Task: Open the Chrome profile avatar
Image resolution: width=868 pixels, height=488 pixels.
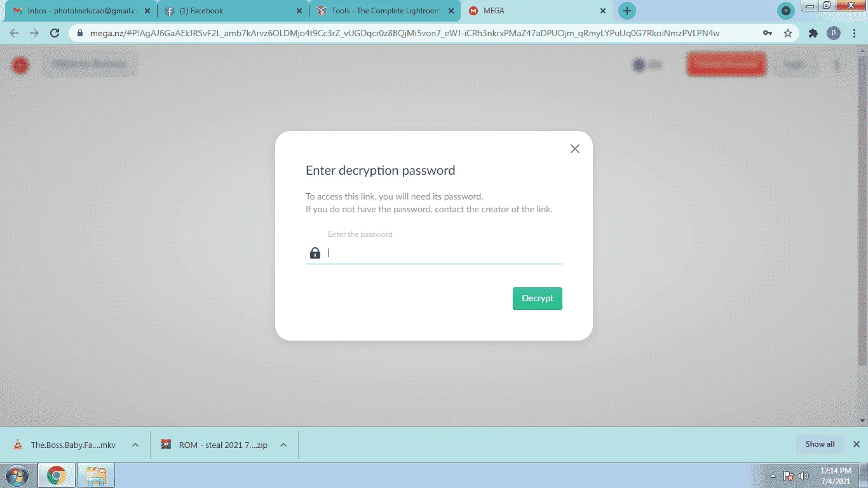Action: (834, 33)
